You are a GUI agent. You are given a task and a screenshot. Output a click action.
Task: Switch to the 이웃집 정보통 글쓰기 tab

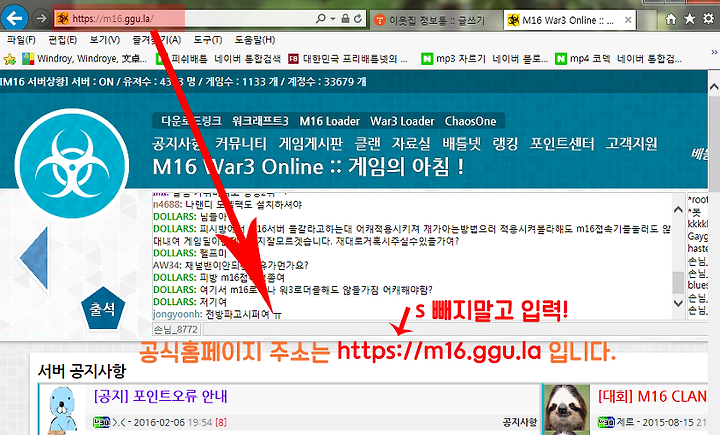(x=435, y=20)
